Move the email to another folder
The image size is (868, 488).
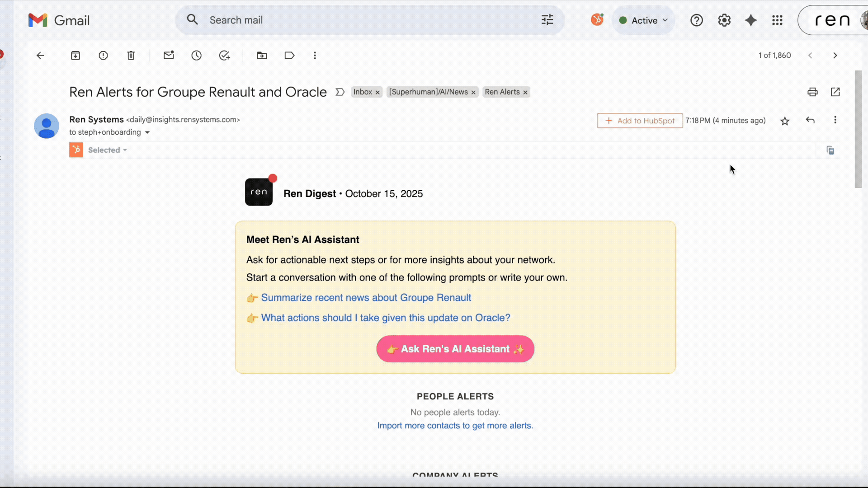point(262,55)
